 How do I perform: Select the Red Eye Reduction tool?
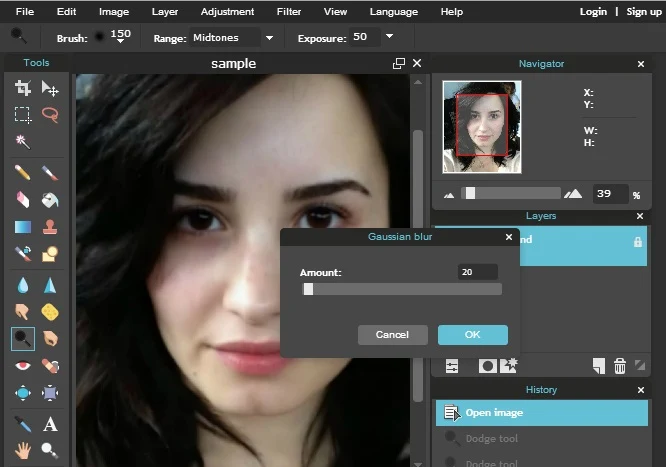(x=23, y=365)
